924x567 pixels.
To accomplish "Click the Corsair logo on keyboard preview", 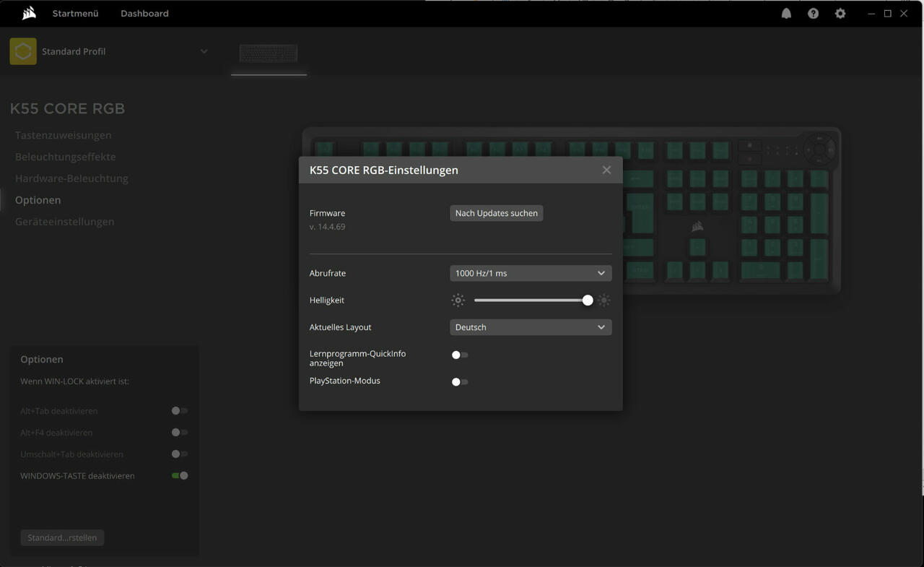I will click(x=697, y=227).
